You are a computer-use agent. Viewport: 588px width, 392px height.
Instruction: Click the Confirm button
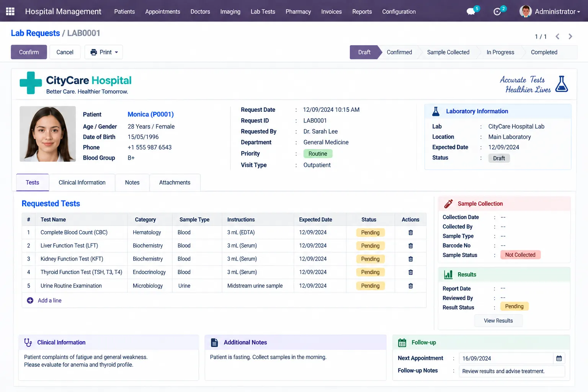[x=29, y=52]
